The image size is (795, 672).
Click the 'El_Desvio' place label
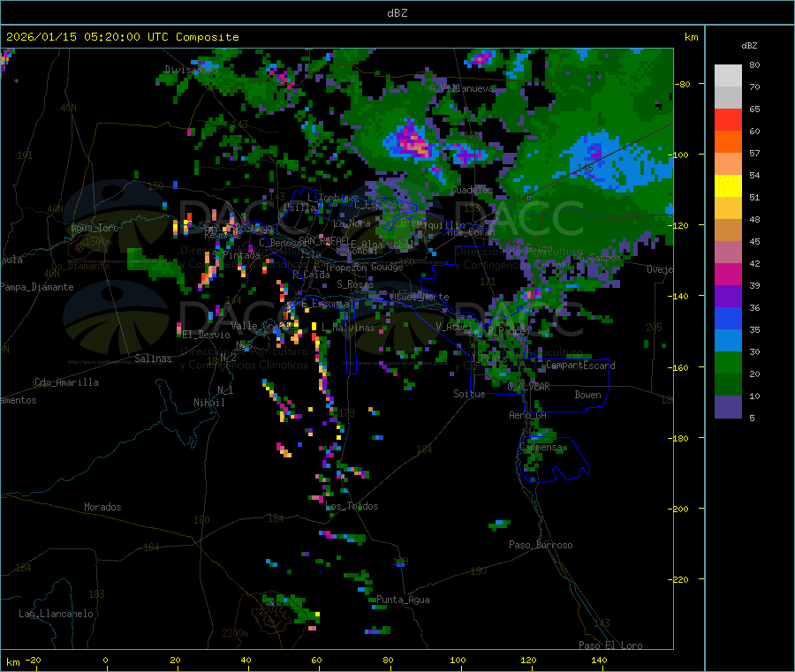tap(206, 335)
